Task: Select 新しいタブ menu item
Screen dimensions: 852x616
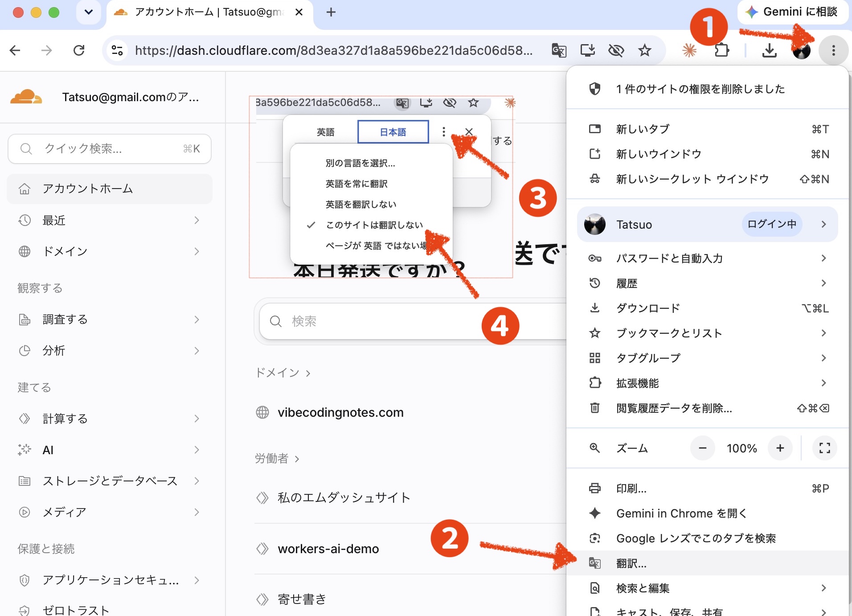Action: [708, 129]
